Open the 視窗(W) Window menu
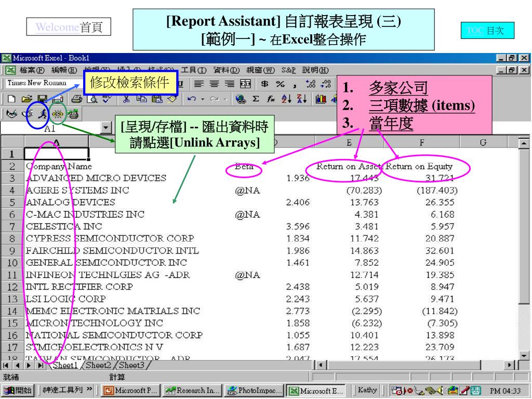Image resolution: width=532 pixels, height=399 pixels. click(260, 70)
